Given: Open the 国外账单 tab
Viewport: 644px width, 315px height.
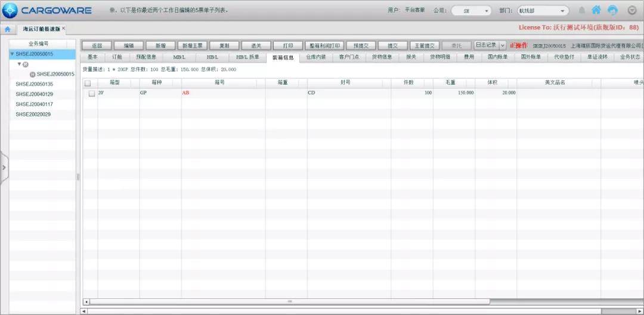Looking at the screenshot, I should point(531,57).
